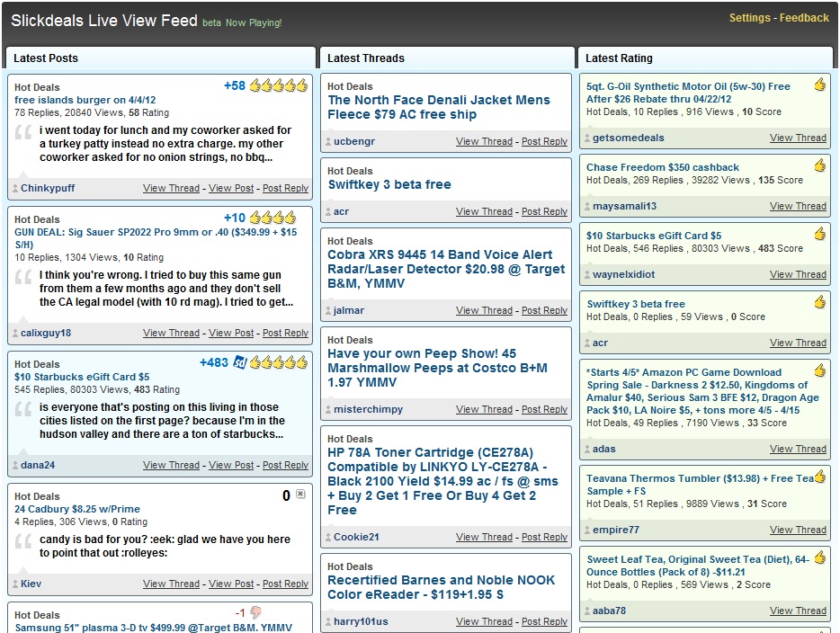Open 24 Cadbury $8.25 w/Prime title
The height and width of the screenshot is (633, 840).
pyautogui.click(x=77, y=509)
